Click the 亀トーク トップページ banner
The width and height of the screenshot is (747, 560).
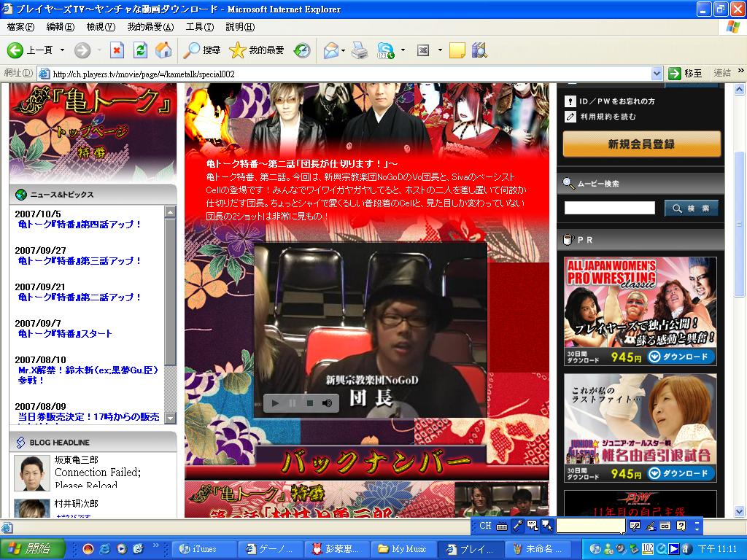93,131
